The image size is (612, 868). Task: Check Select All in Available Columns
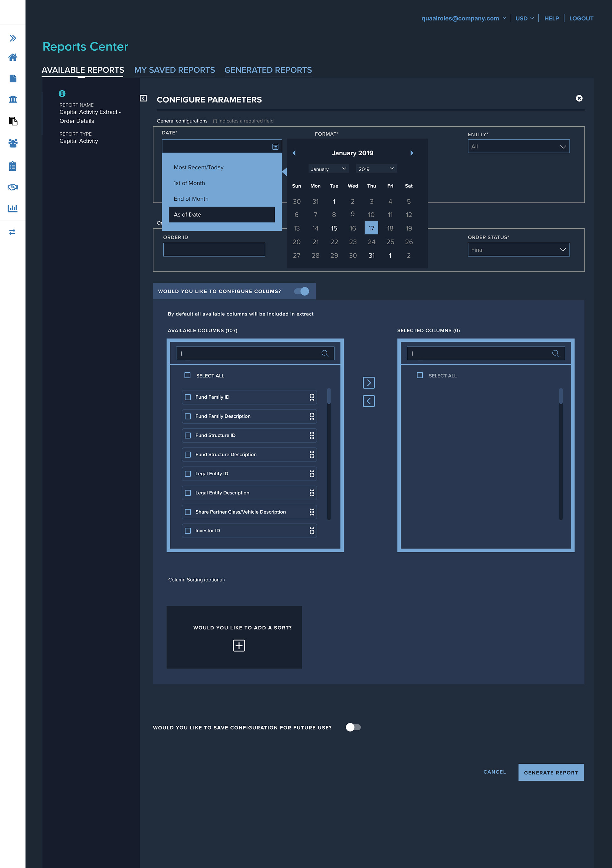pos(187,375)
